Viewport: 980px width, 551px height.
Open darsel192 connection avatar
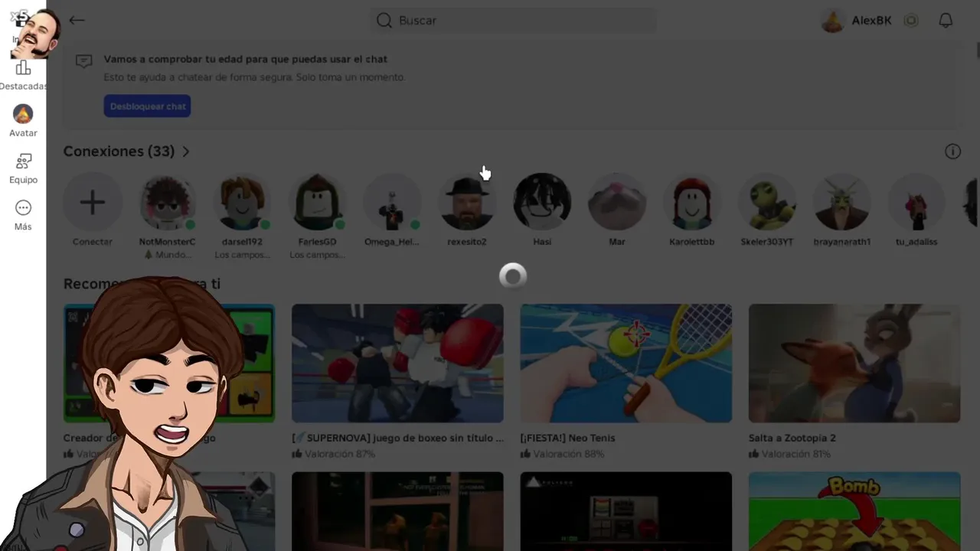(x=243, y=202)
